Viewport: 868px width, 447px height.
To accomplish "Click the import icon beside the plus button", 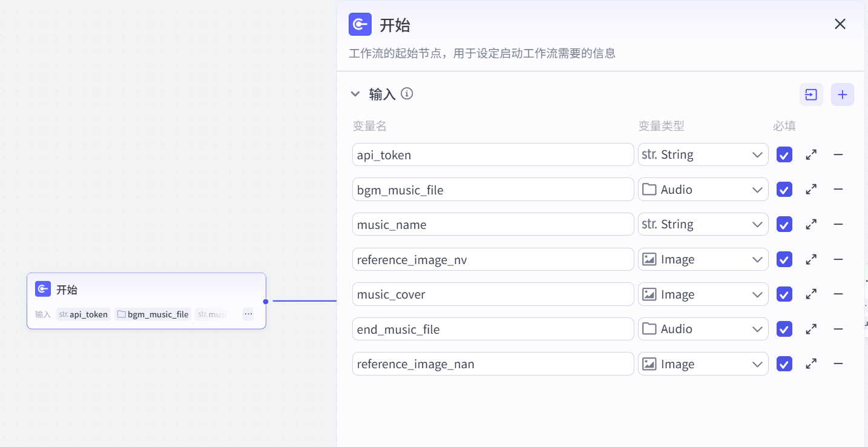I will tap(811, 94).
